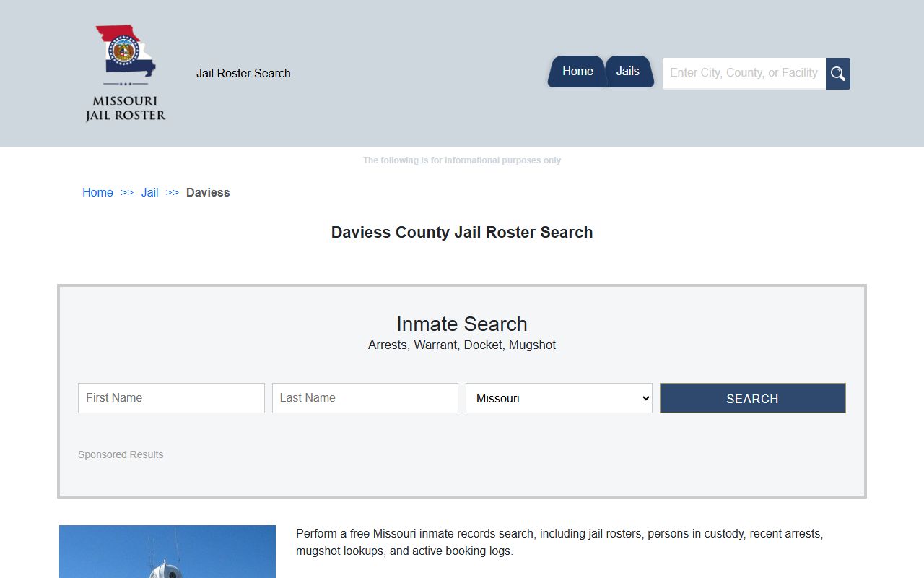Click the Missouri Jail Roster logo
The height and width of the screenshot is (578, 924).
click(x=126, y=74)
